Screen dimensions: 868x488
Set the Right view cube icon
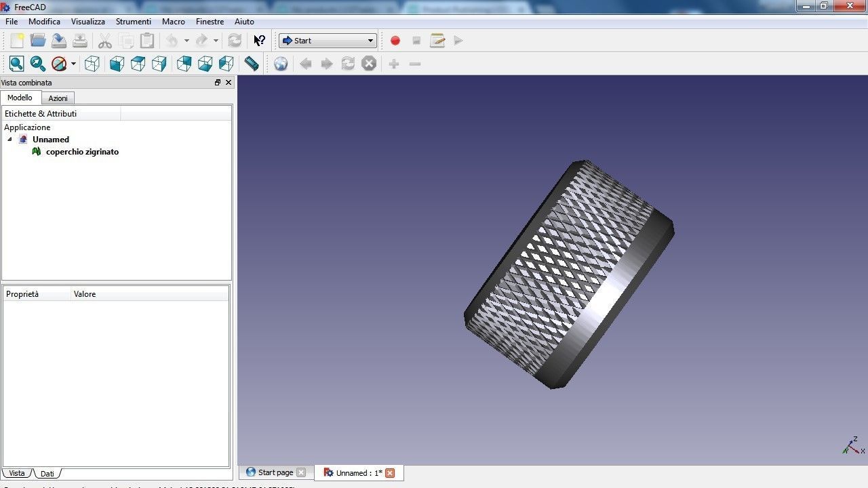pos(159,64)
